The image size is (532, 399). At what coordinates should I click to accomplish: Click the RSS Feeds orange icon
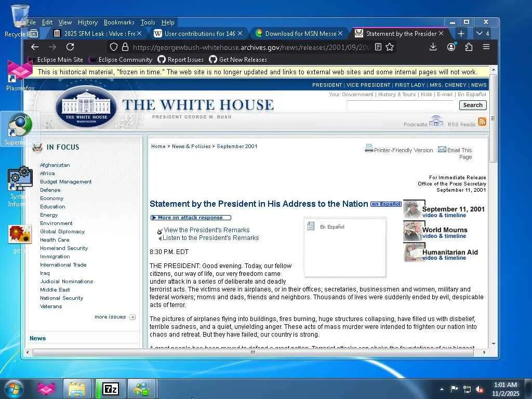point(482,122)
